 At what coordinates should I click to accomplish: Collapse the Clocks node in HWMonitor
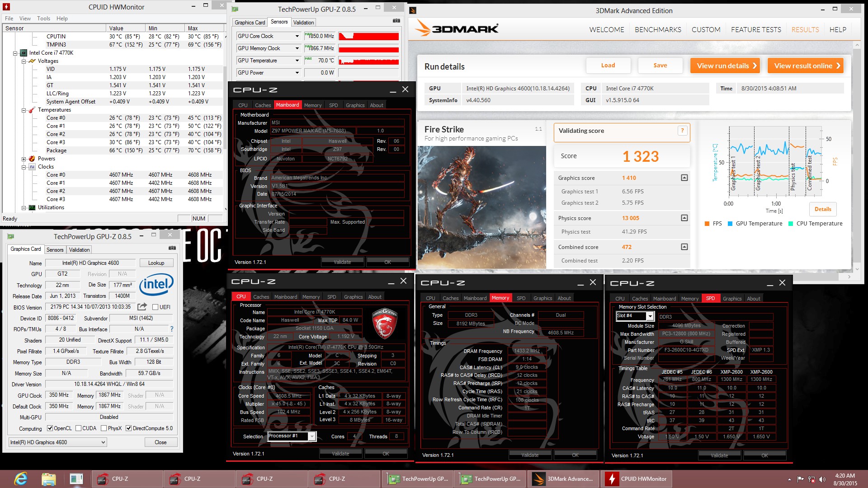24,167
